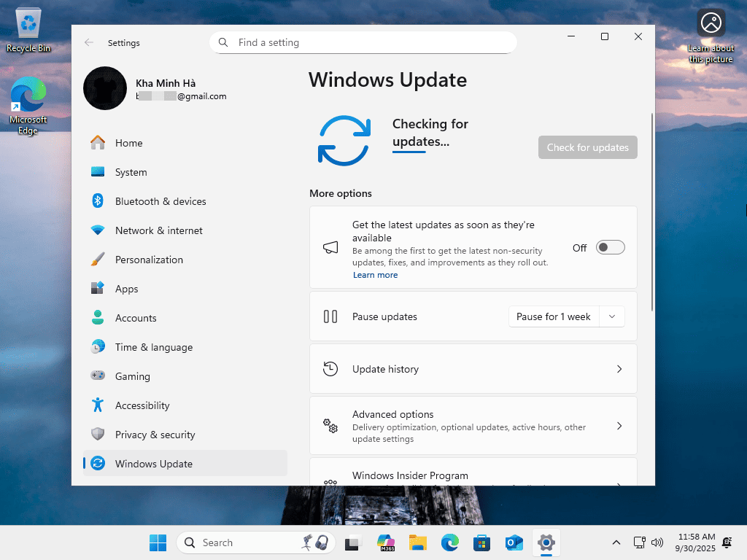Open the Pause for 1 week dropdown arrow

pyautogui.click(x=612, y=316)
